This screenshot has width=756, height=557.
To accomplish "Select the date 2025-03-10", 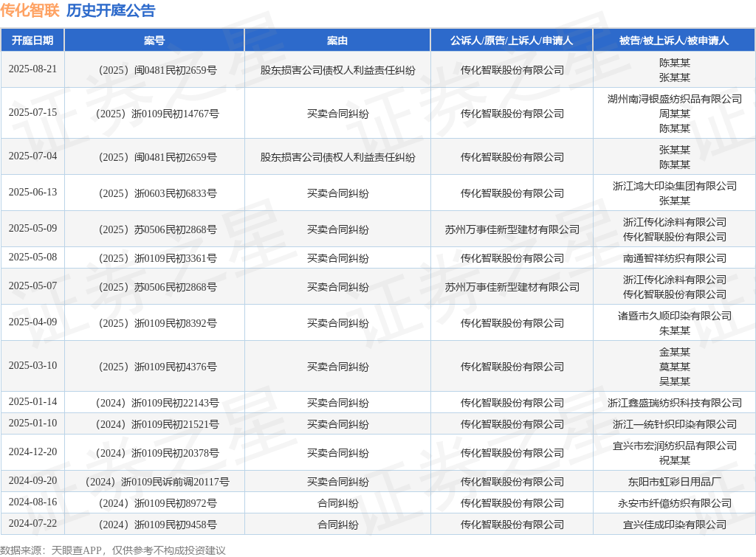I will click(x=32, y=366).
